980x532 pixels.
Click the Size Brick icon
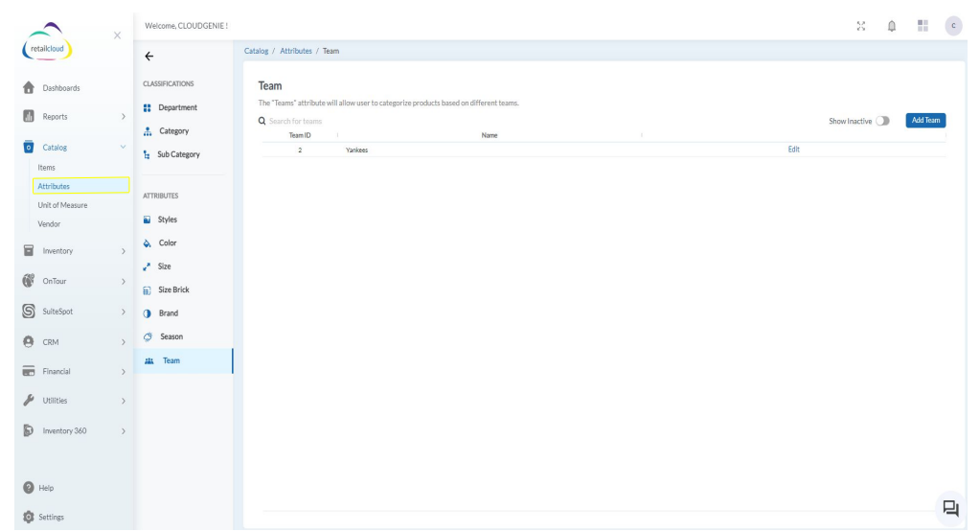[147, 290]
